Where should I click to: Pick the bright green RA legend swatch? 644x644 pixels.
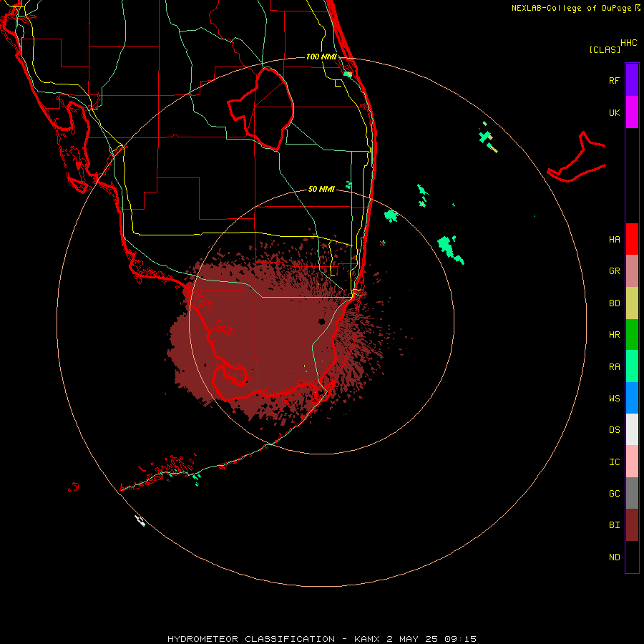(x=632, y=366)
